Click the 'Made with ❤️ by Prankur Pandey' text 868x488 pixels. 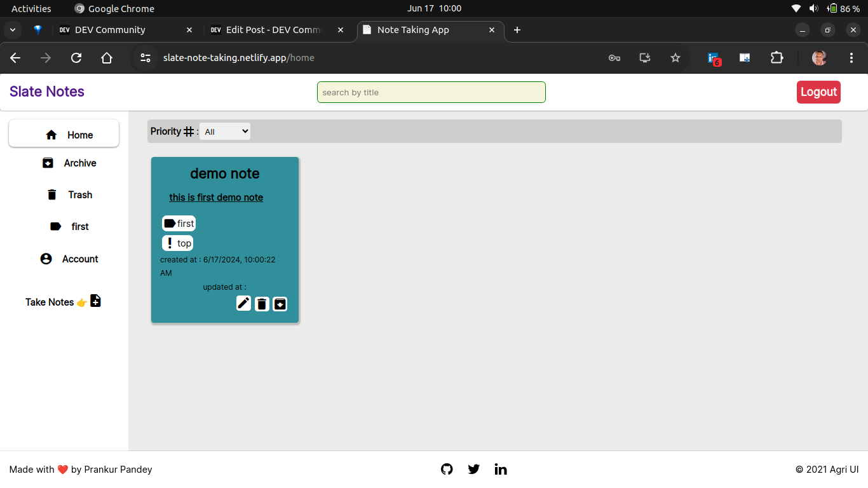tap(81, 470)
